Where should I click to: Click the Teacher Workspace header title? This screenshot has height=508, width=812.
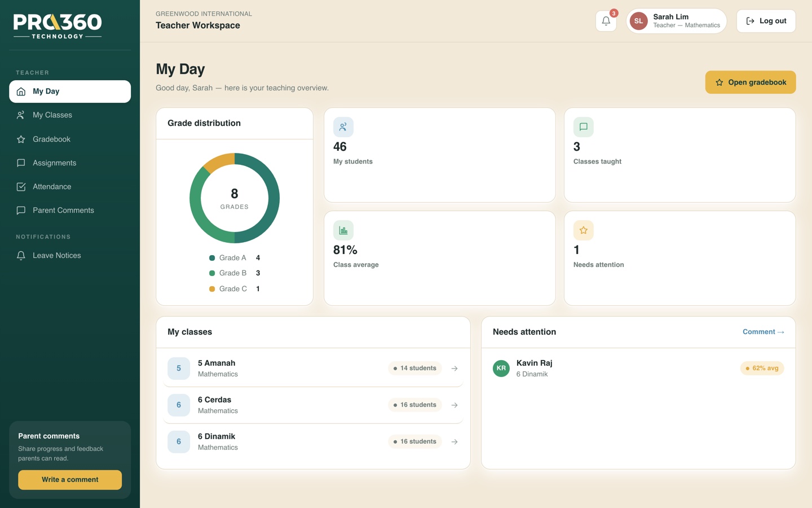click(198, 25)
